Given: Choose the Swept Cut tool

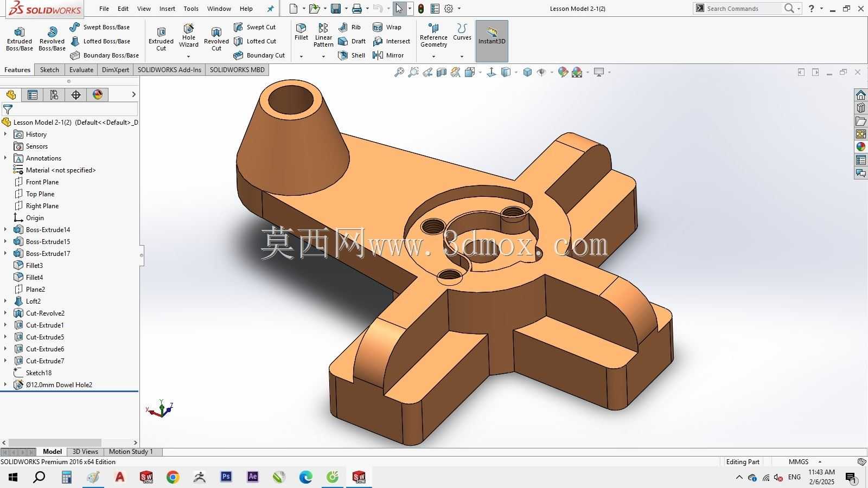Looking at the screenshot, I should (x=254, y=27).
